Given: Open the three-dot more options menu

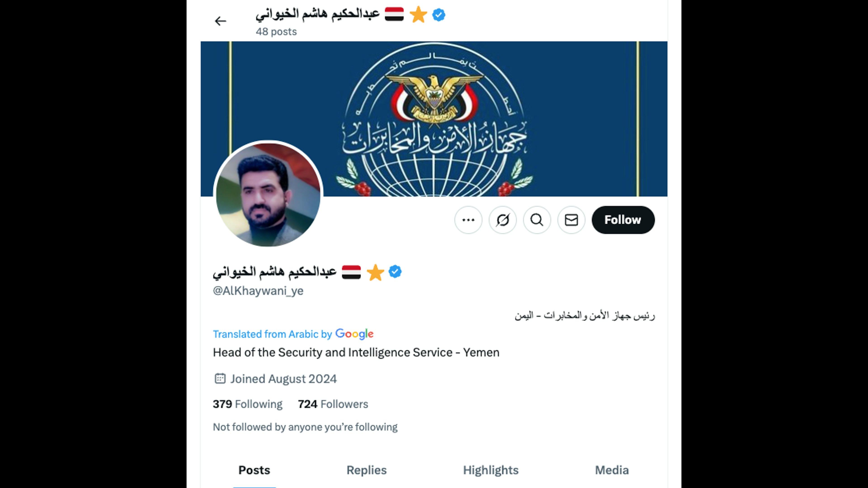Looking at the screenshot, I should tap(468, 220).
